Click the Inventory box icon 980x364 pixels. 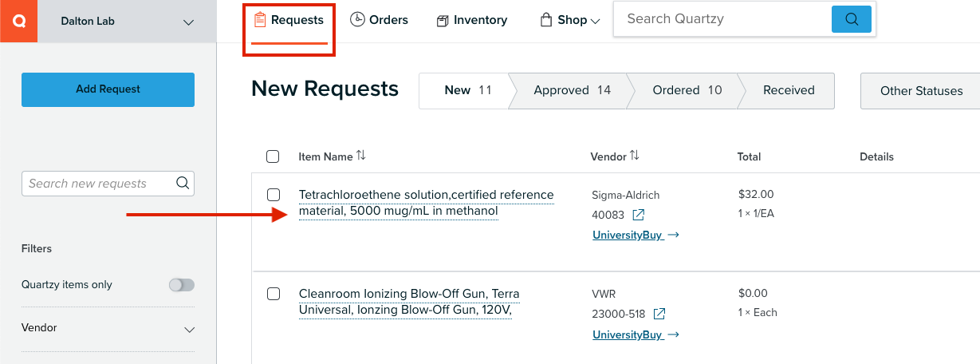(x=443, y=21)
